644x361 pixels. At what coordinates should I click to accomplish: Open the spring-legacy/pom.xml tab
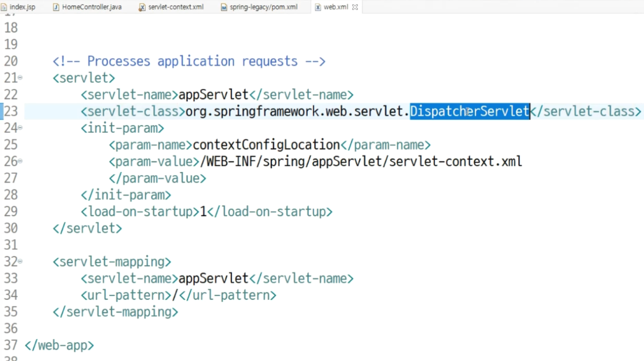260,7
